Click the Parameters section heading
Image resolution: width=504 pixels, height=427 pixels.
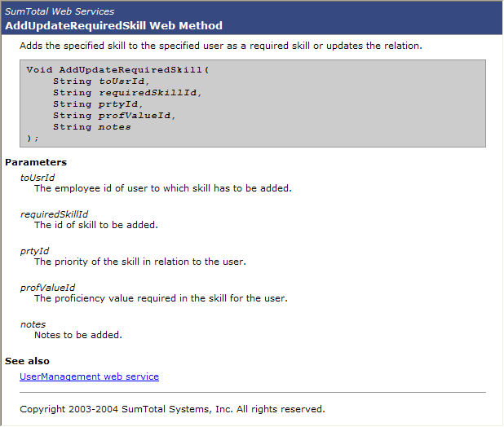(36, 162)
